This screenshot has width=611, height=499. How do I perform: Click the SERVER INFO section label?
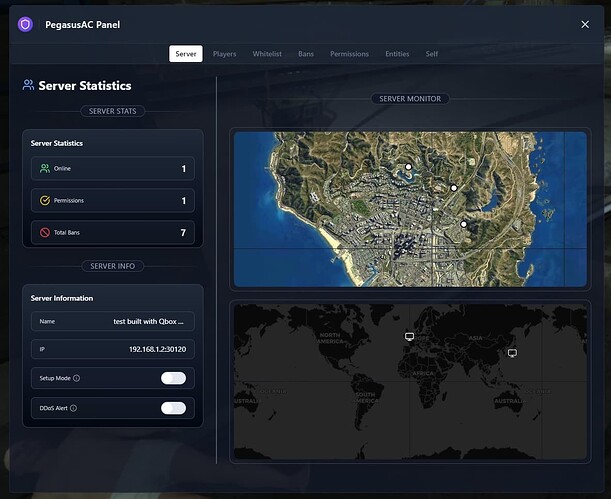[x=113, y=266]
